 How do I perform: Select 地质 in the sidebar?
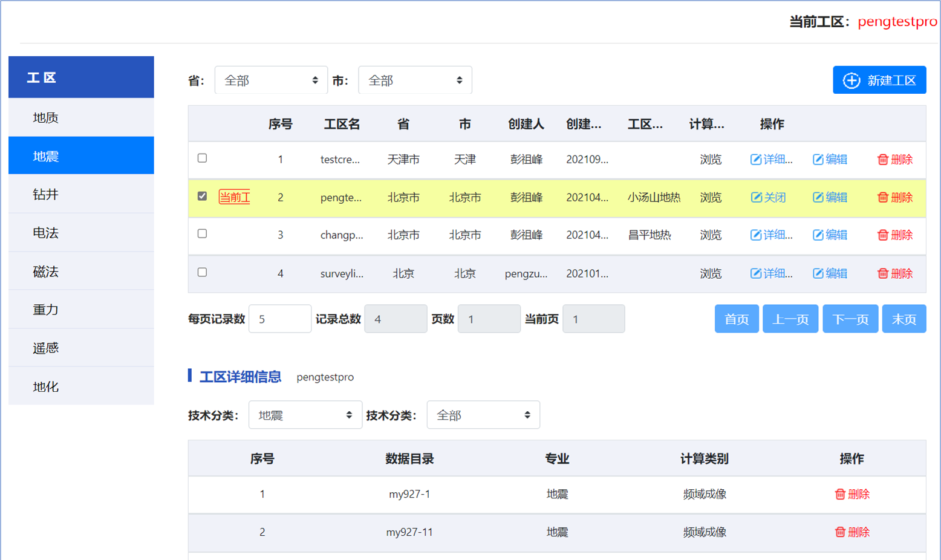click(x=81, y=117)
